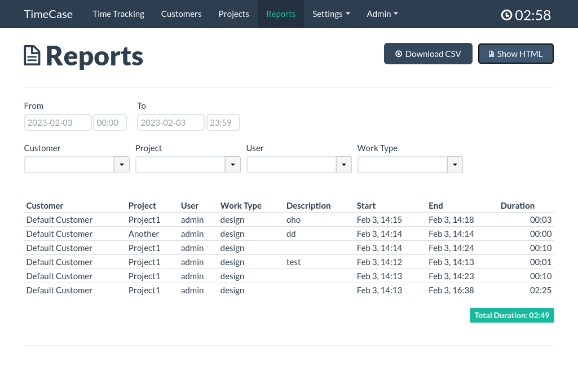
Task: Go to the Time Tracking page
Action: (x=118, y=14)
